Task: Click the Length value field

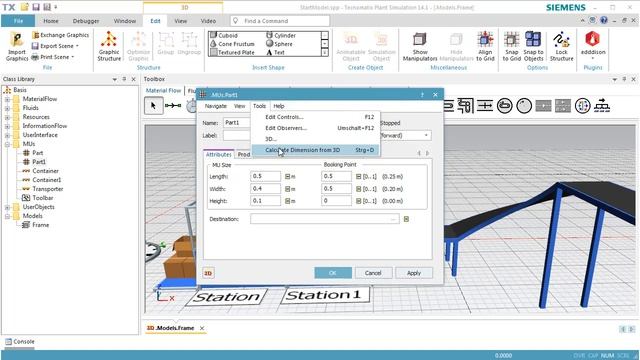Action: (x=265, y=176)
